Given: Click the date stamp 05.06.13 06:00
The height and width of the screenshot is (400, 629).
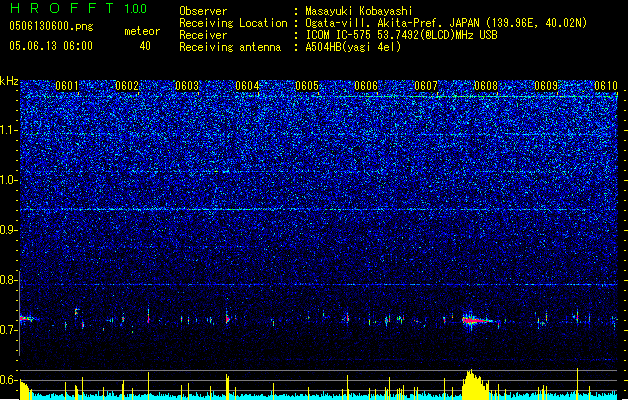Looking at the screenshot, I should click(51, 46).
